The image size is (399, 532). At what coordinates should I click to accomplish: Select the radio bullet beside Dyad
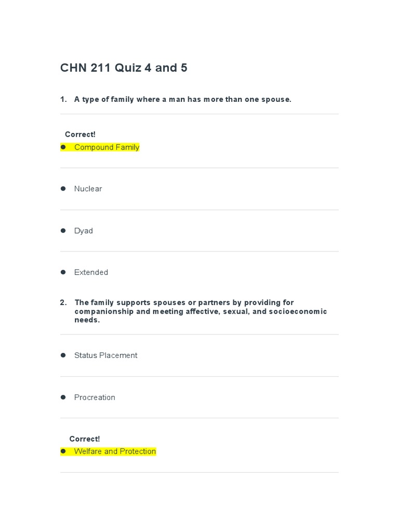[63, 230]
